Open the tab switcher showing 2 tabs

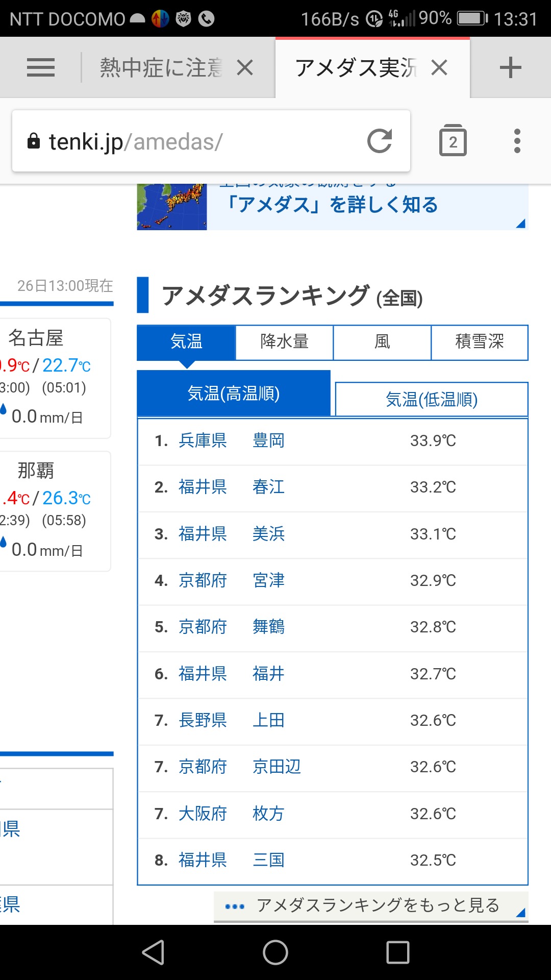point(453,141)
